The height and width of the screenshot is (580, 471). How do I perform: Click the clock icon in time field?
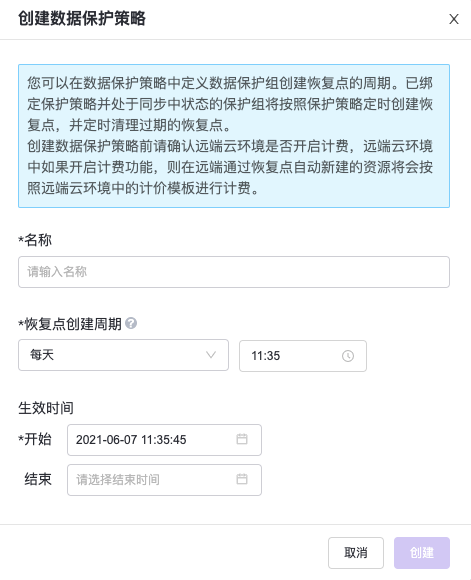pos(348,356)
